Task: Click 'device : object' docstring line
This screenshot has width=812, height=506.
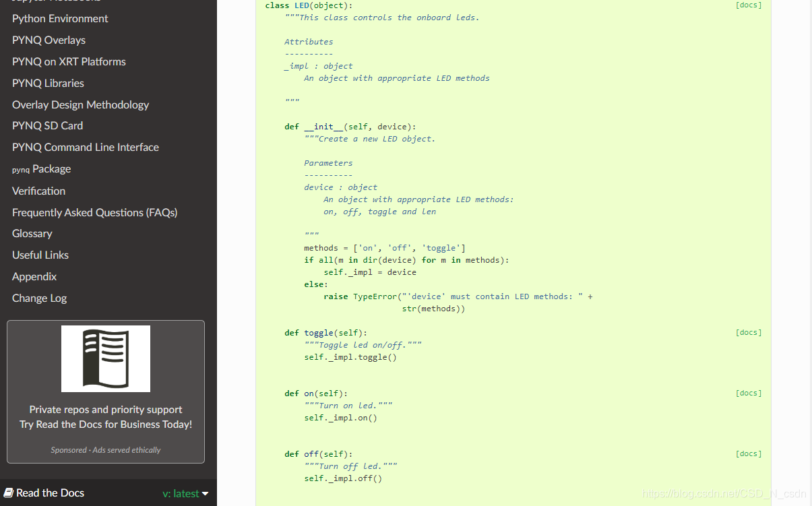Action: pyautogui.click(x=341, y=187)
